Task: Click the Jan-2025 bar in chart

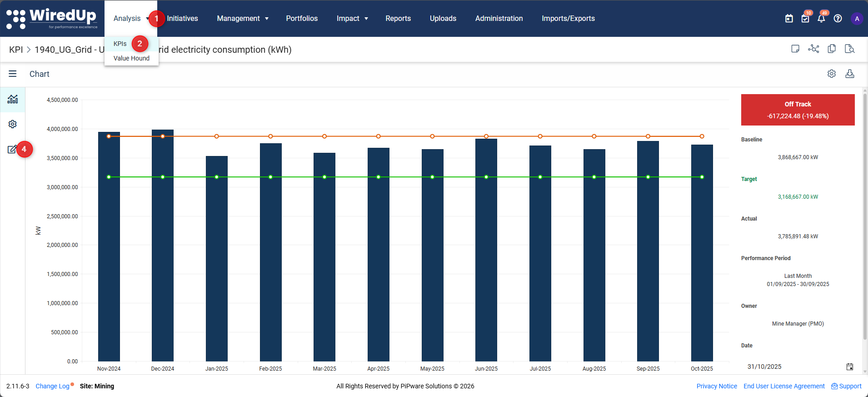Action: [217, 259]
